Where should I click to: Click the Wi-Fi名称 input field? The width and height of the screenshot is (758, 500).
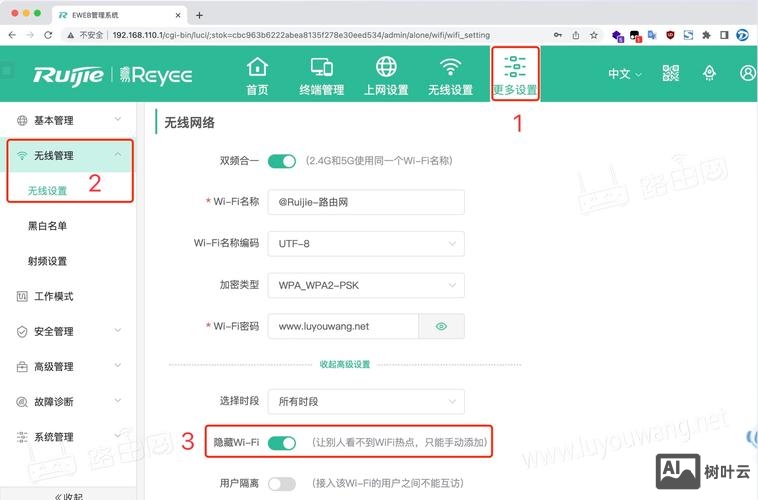tap(366, 202)
